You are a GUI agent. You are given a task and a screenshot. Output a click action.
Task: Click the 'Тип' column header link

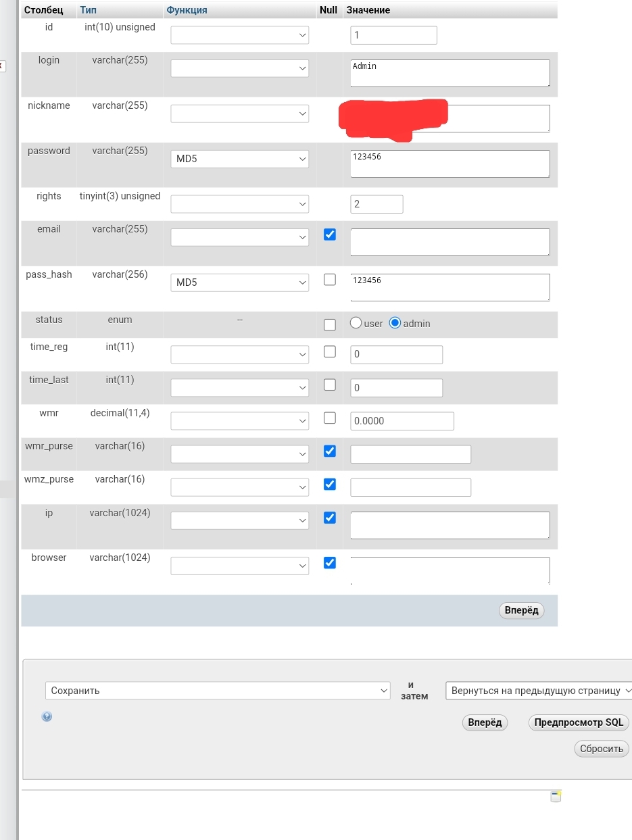(x=88, y=10)
